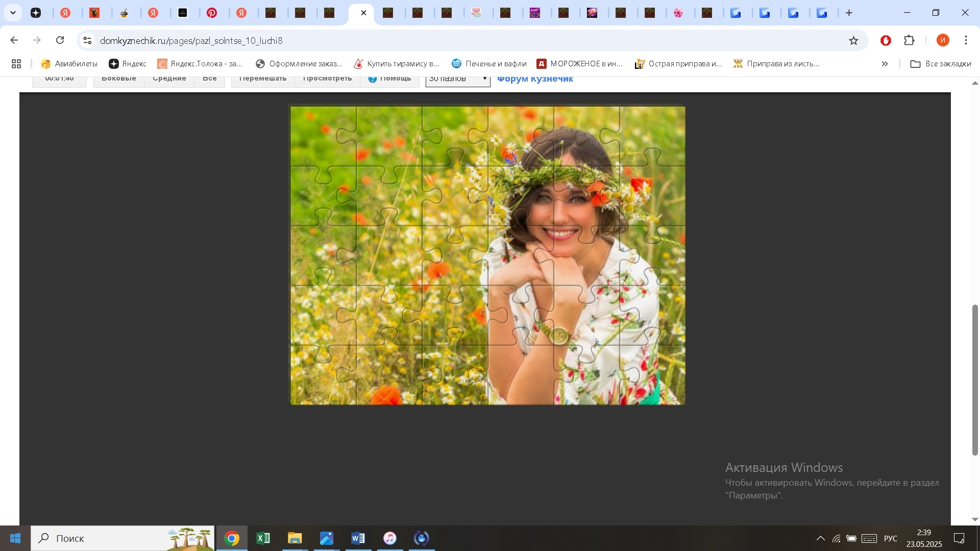Switch to the first tab with black plus icon
Screen dimensions: 980x551
pos(36,13)
